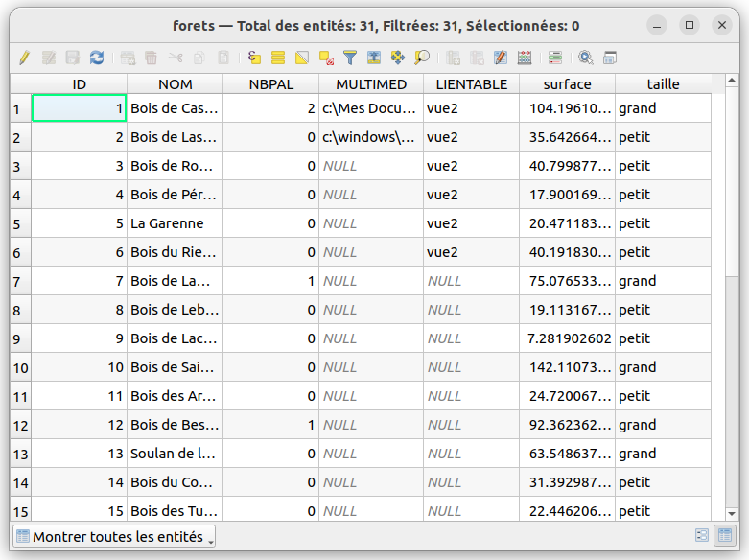The image size is (749, 560).
Task: Toggle editing mode with the pencil icon
Action: tap(24, 58)
